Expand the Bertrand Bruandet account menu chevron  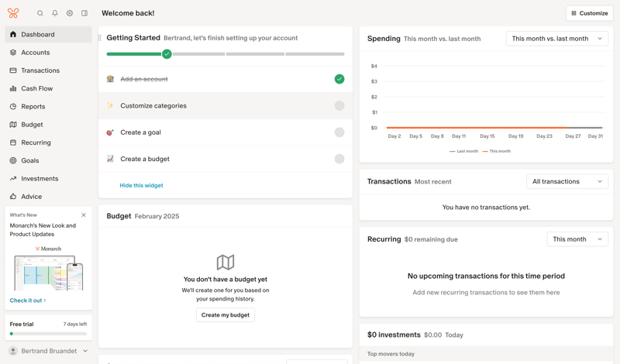pyautogui.click(x=85, y=351)
